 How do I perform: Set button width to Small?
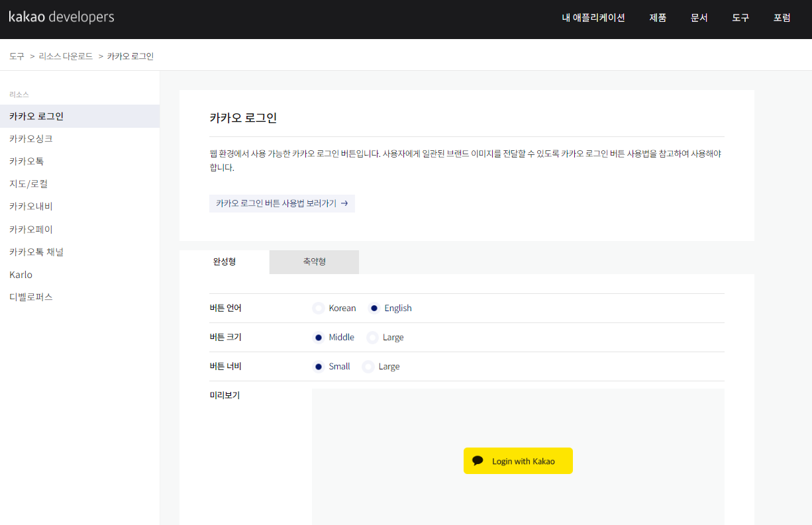319,366
